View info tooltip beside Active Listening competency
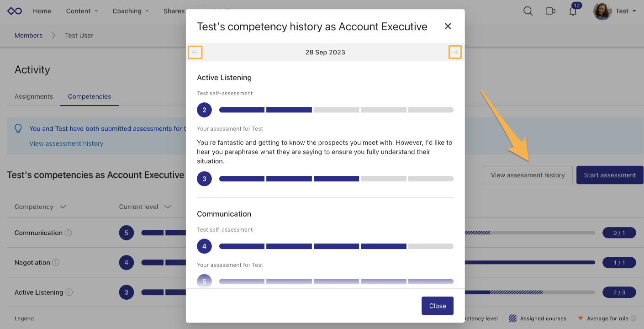Viewport: 644px width, 329px height. click(70, 292)
